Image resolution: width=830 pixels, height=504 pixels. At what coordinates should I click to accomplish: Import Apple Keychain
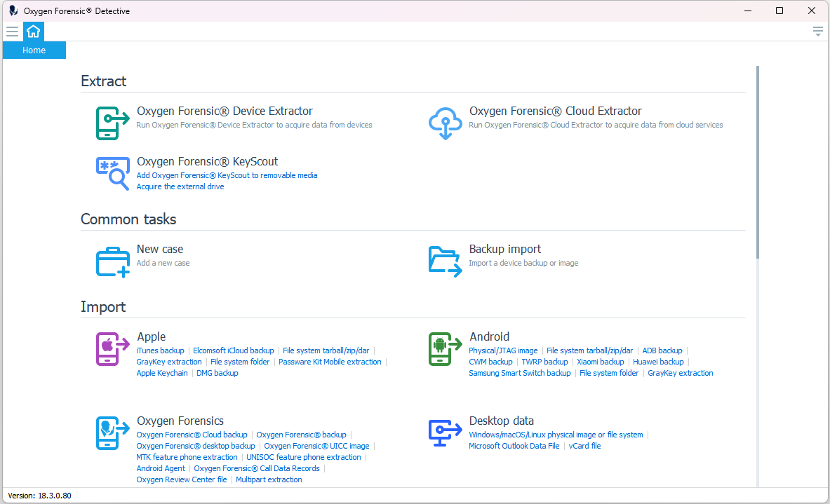click(x=162, y=373)
